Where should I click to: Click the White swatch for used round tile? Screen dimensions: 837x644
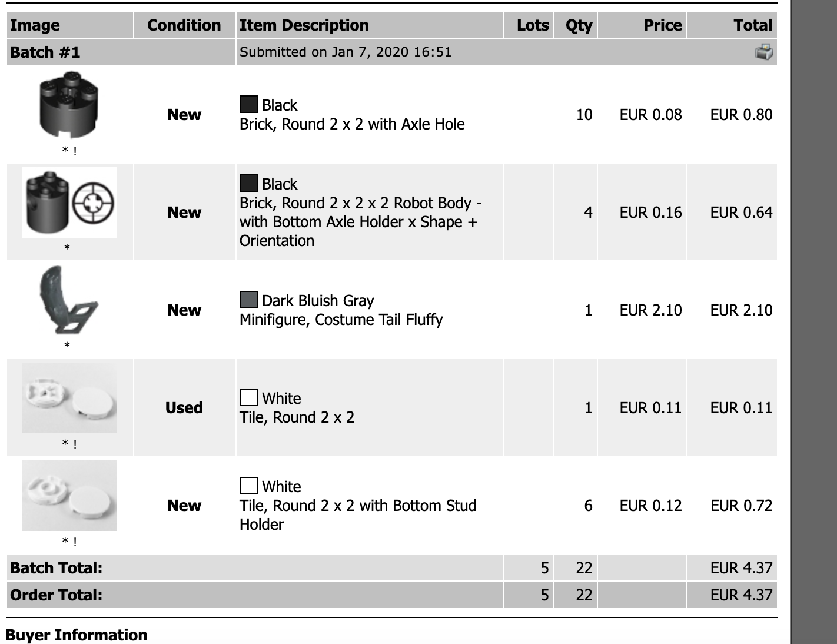(x=249, y=398)
